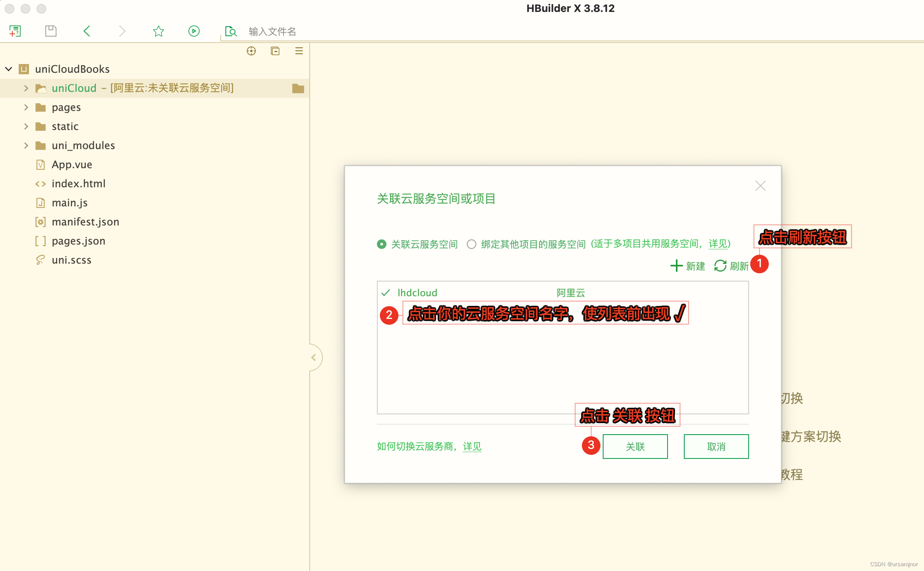Viewport: 924px width, 571px height.
Task: Expand the pages folder
Action: click(26, 107)
